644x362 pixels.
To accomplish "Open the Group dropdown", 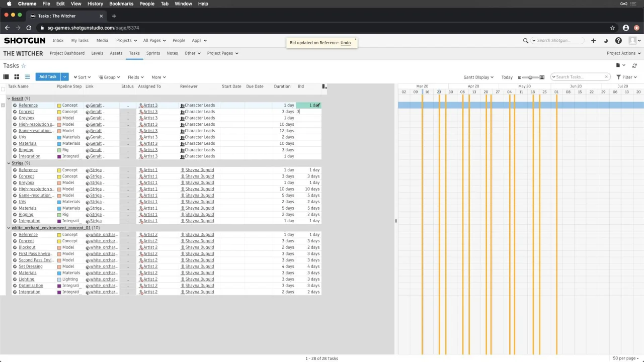I will [109, 77].
